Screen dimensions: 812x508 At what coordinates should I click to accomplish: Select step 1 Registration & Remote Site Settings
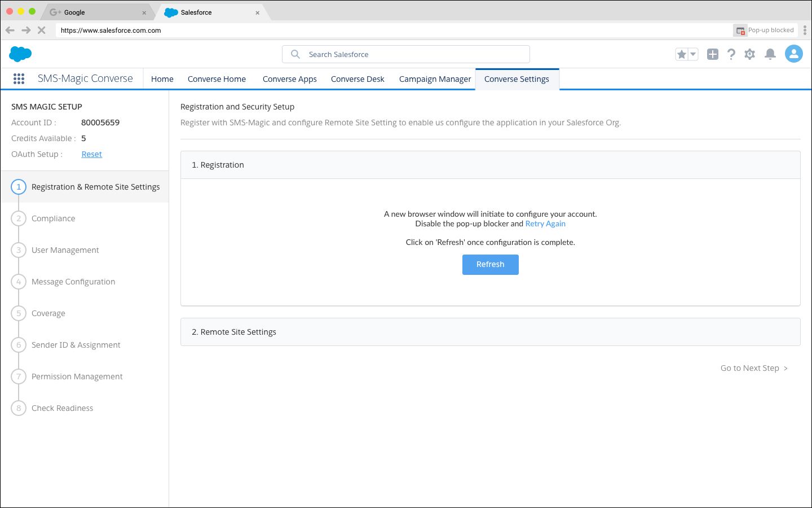[x=85, y=187]
